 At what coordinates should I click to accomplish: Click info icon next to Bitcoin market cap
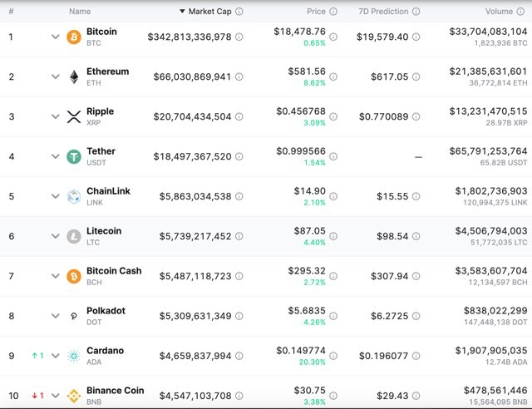[x=239, y=37]
